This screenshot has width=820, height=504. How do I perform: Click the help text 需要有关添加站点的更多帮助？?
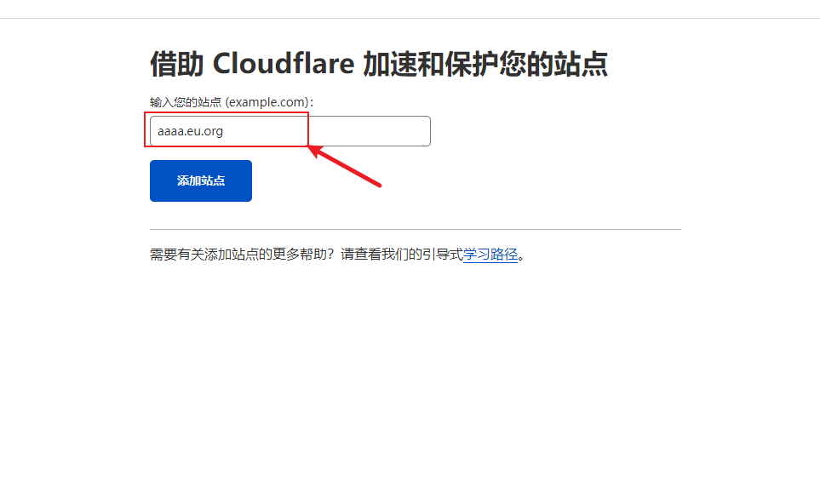pyautogui.click(x=242, y=255)
